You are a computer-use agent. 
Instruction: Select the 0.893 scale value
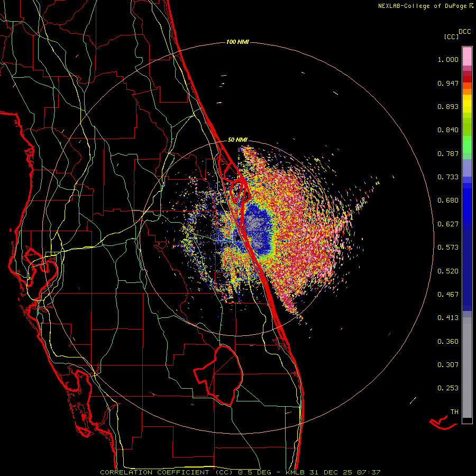pos(448,106)
